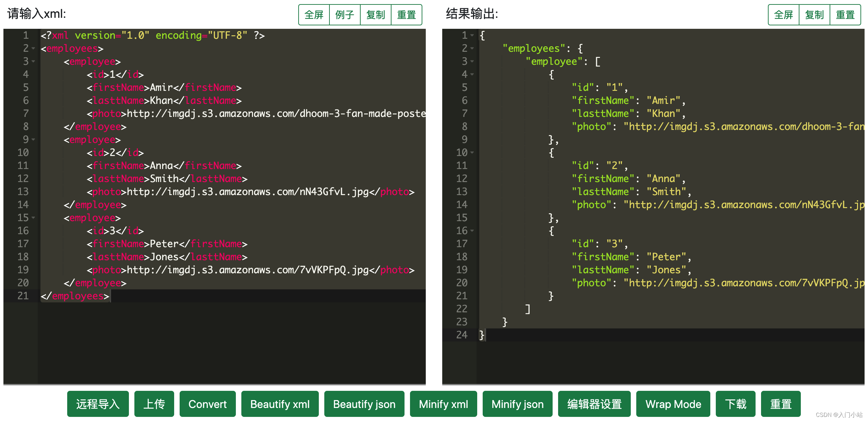Image resolution: width=868 pixels, height=421 pixels.
Task: Click JSON gutter line number 22
Action: (462, 309)
